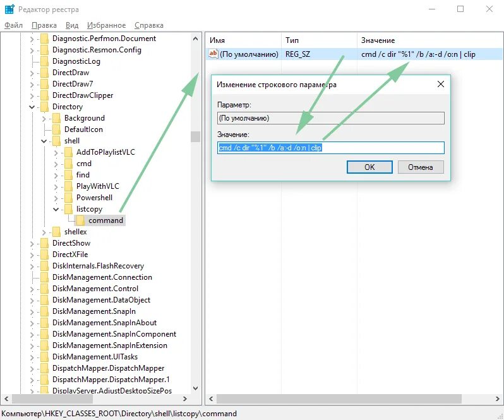
Task: Click the Registry Editor title bar icon
Action: coord(9,9)
